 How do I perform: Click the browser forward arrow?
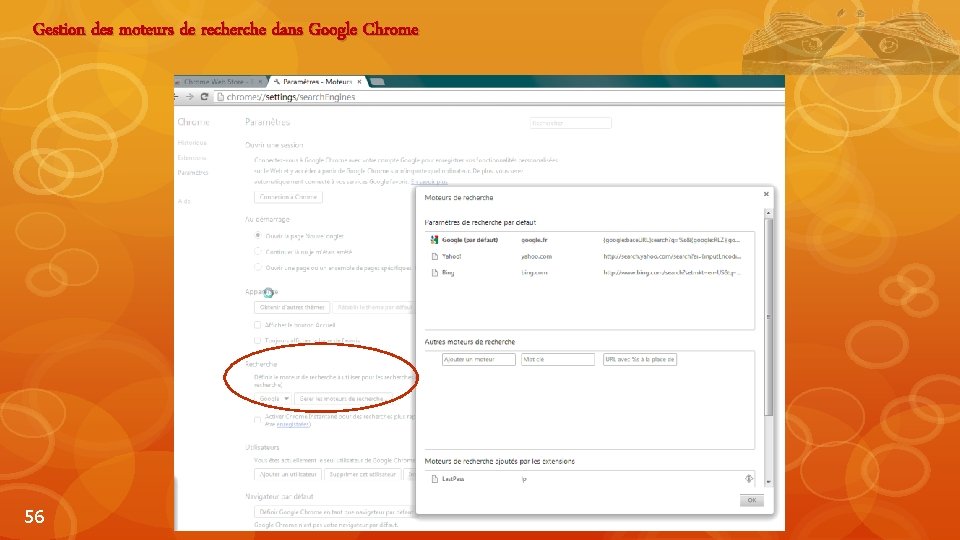(190, 97)
